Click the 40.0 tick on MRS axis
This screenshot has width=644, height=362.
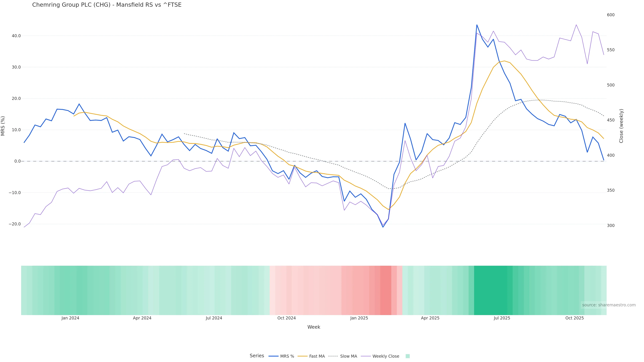point(16,36)
